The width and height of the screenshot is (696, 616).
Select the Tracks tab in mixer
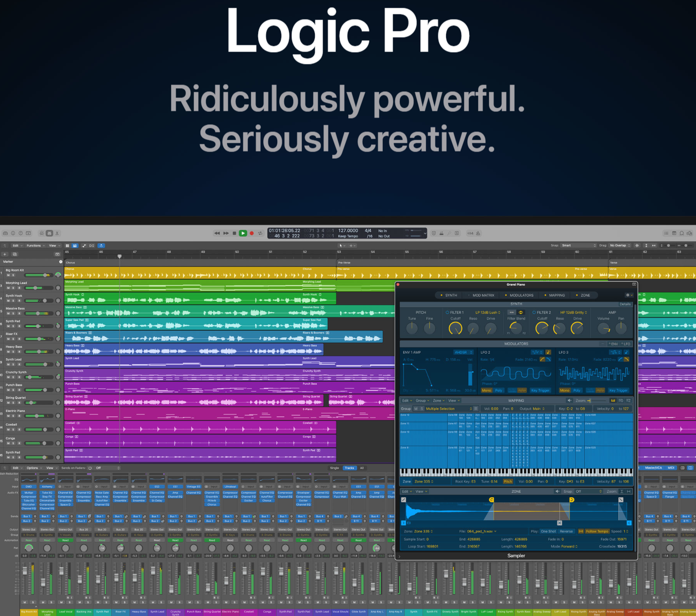[x=349, y=468]
